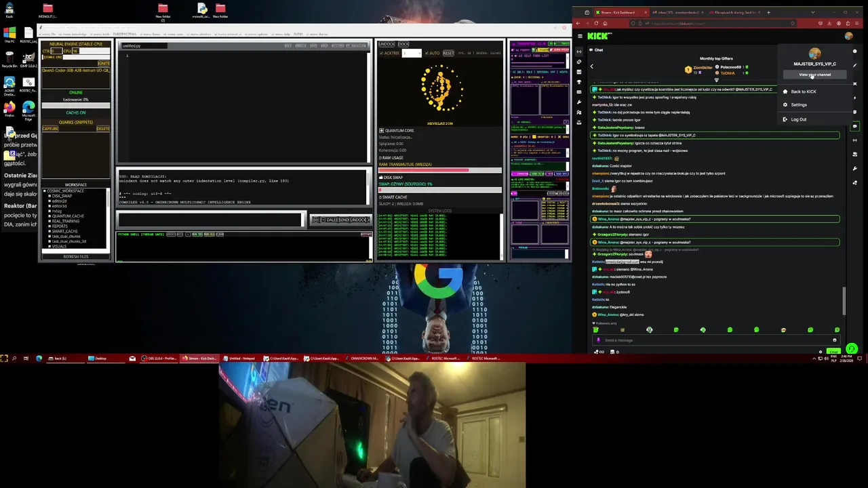Open the dropdown next to ACKTRIX
The height and width of the screenshot is (488, 868).
point(412,53)
